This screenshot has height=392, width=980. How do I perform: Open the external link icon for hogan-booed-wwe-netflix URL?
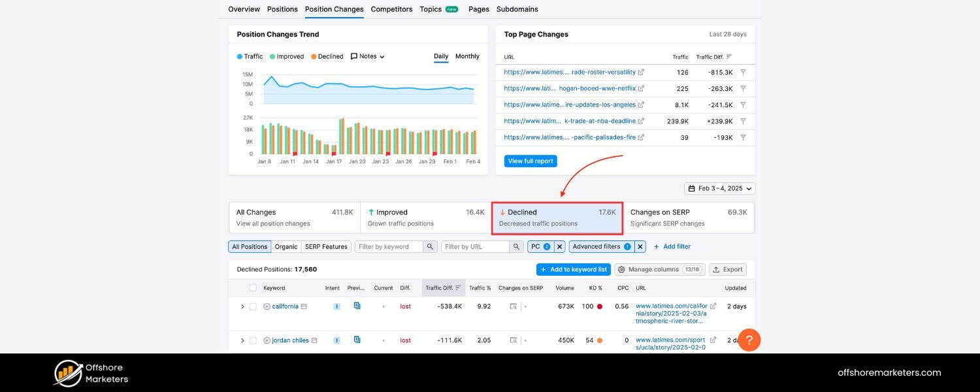pyautogui.click(x=642, y=88)
